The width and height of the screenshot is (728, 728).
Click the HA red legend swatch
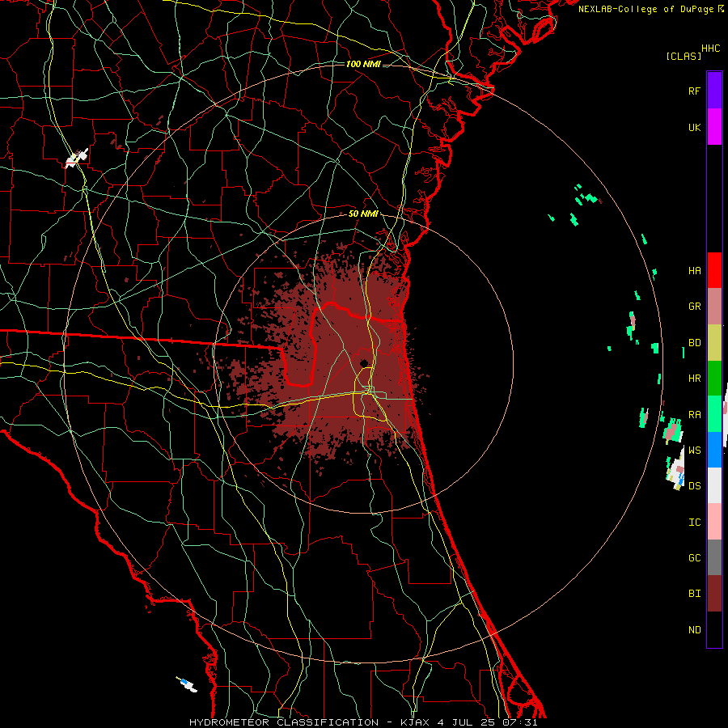tap(714, 270)
